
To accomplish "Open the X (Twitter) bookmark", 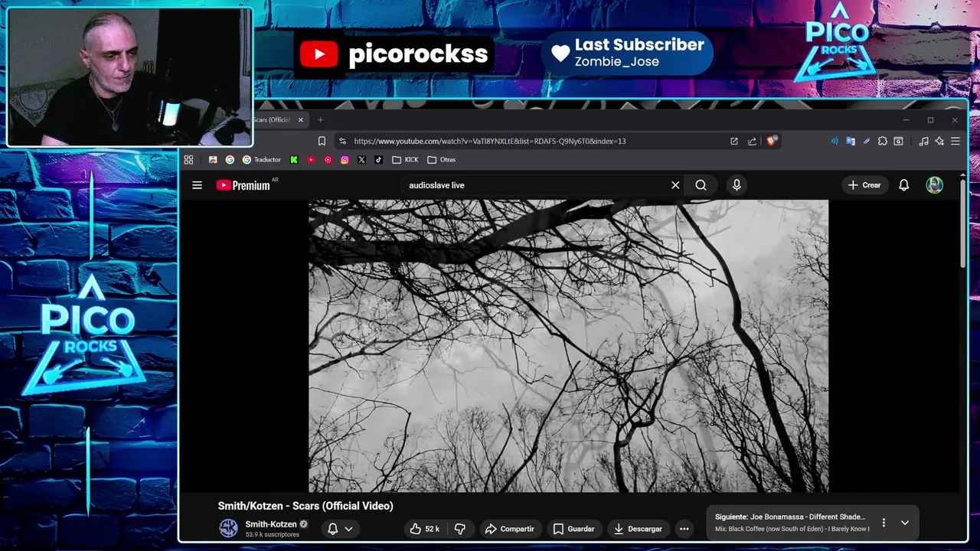I will pos(361,160).
